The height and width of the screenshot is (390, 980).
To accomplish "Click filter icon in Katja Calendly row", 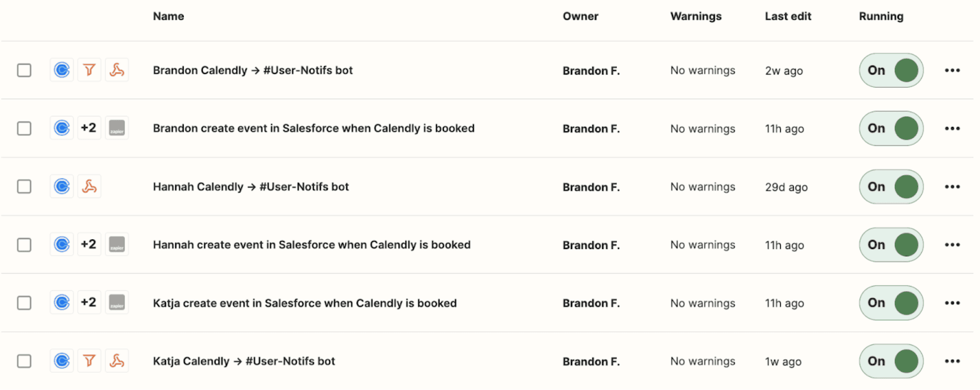I will 89,361.
